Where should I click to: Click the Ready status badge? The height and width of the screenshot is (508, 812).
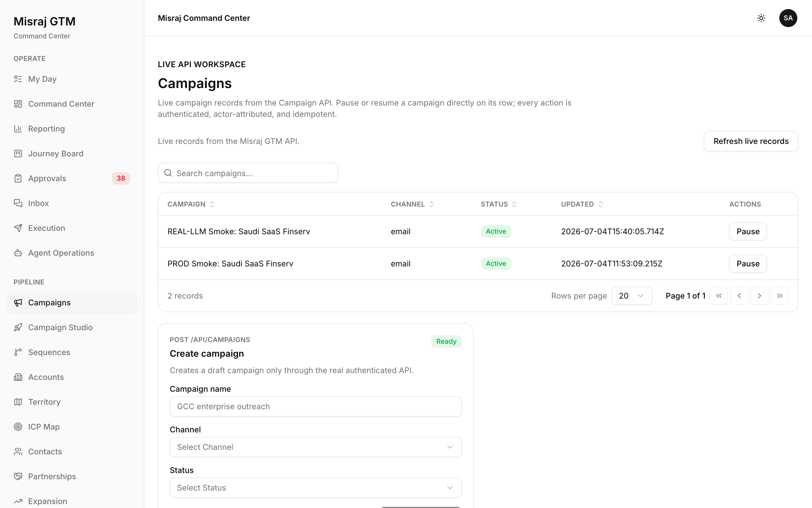(x=446, y=341)
